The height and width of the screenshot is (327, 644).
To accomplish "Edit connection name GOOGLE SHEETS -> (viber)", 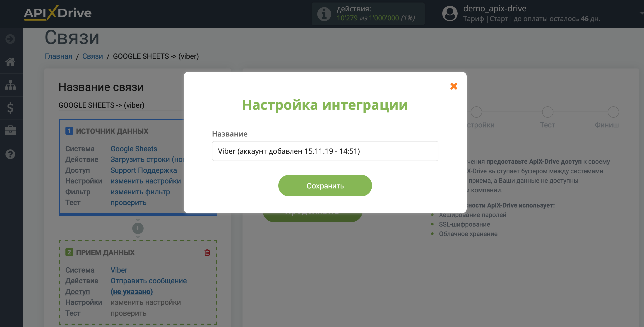I will pos(121,105).
